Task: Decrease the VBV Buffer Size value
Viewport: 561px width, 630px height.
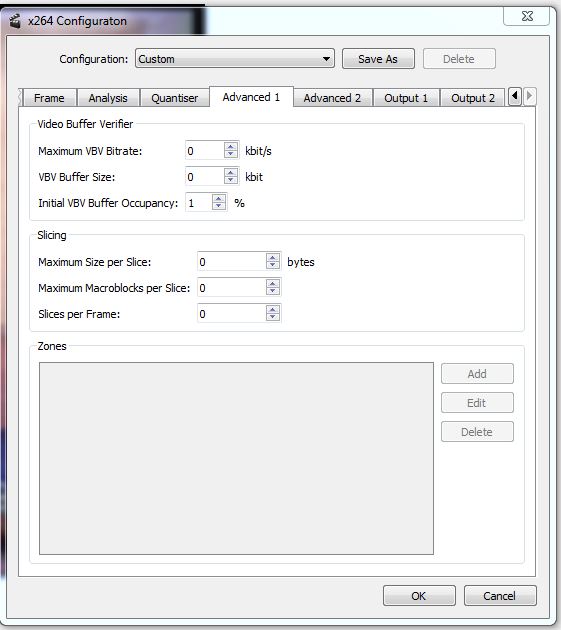Action: pyautogui.click(x=231, y=180)
